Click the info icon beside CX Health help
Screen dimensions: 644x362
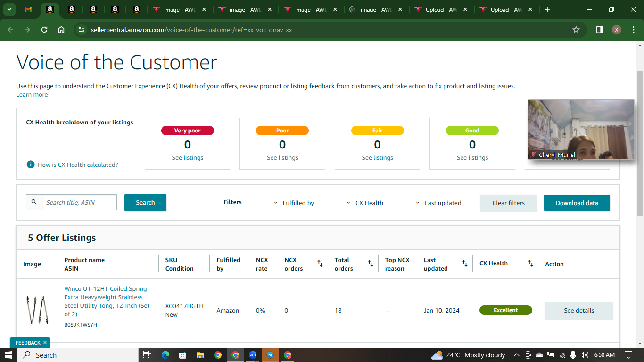coord(31,165)
